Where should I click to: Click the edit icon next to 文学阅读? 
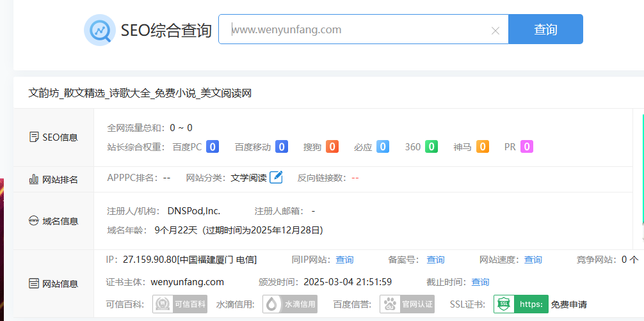[x=276, y=178]
